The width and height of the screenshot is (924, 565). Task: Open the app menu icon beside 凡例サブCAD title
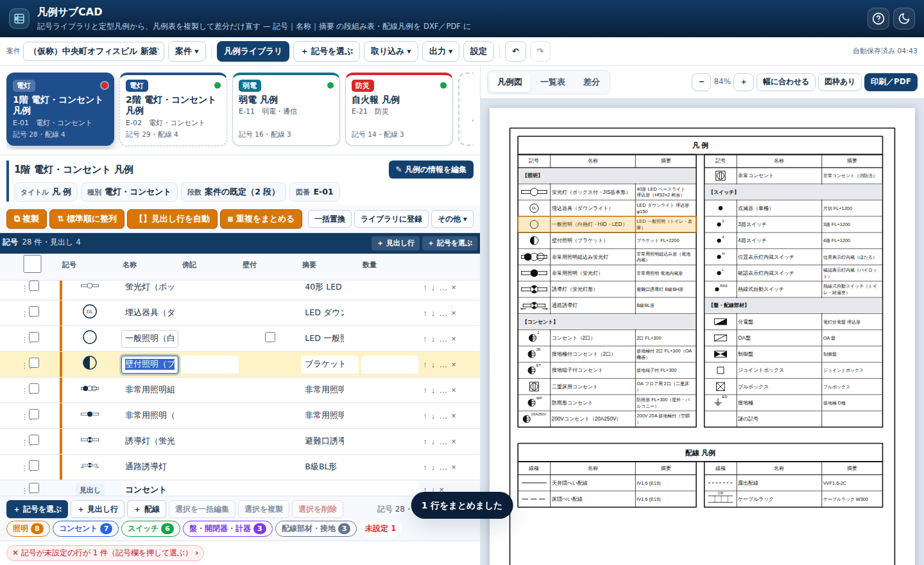[19, 19]
